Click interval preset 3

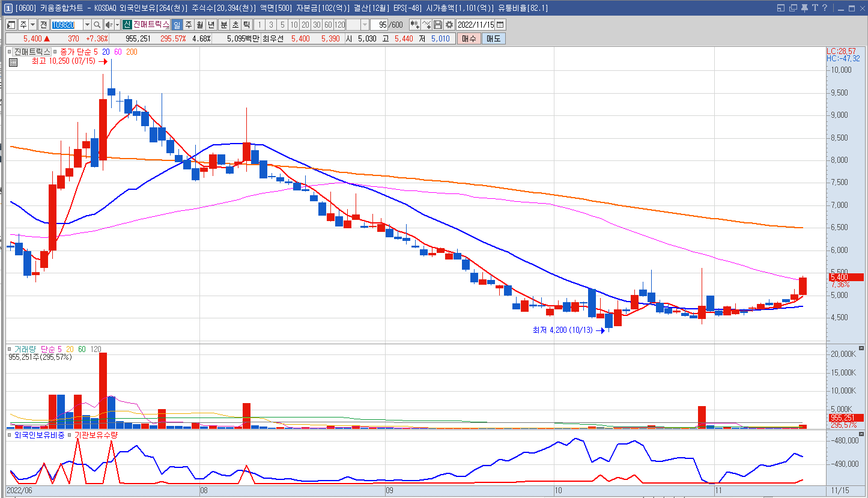[271, 25]
